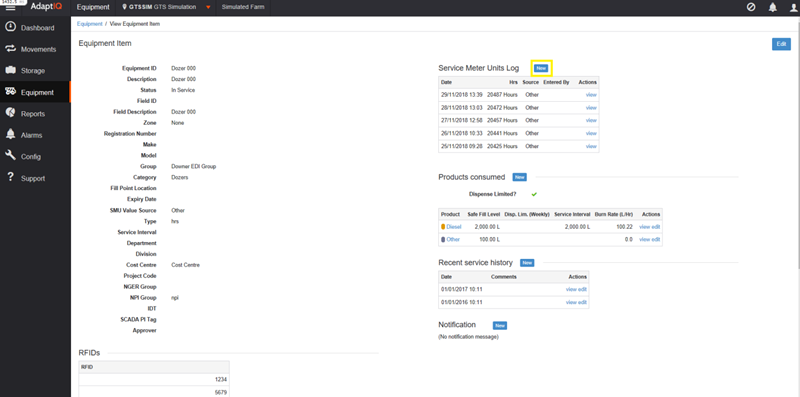
Task: View the 26/11/2018 10:33 SMU log entry
Action: (x=591, y=133)
